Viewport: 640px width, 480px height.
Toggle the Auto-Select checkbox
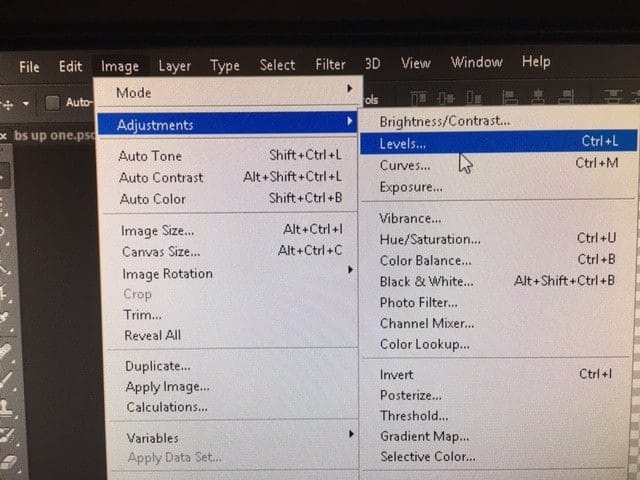tap(53, 102)
